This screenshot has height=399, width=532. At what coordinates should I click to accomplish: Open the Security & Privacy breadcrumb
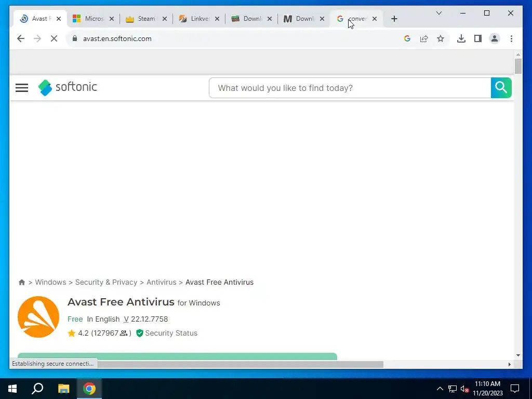106,282
